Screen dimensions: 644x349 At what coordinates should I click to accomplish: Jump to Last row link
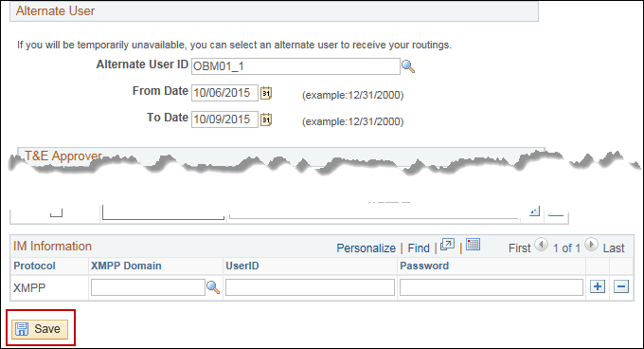coord(614,248)
